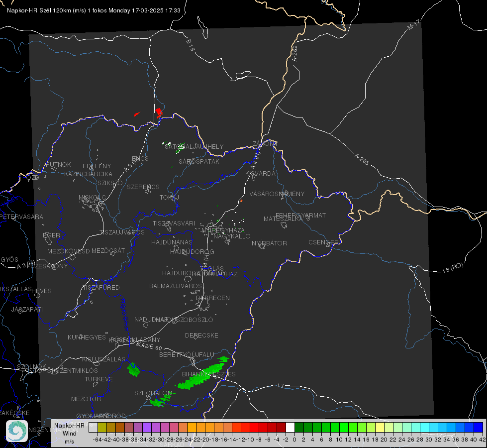Click the A-262 road label
487x448 pixels.
pos(294,53)
